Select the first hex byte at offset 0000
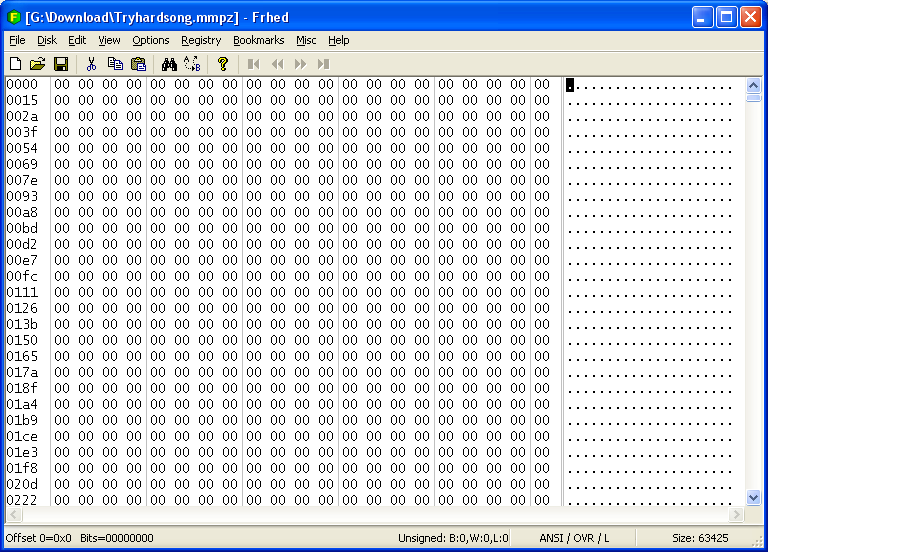Image resolution: width=913 pixels, height=552 pixels. pos(61,85)
